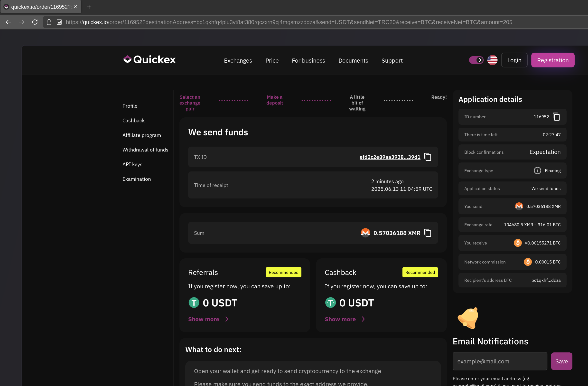
Task: Reload the page with the refresh icon
Action: (x=35, y=22)
